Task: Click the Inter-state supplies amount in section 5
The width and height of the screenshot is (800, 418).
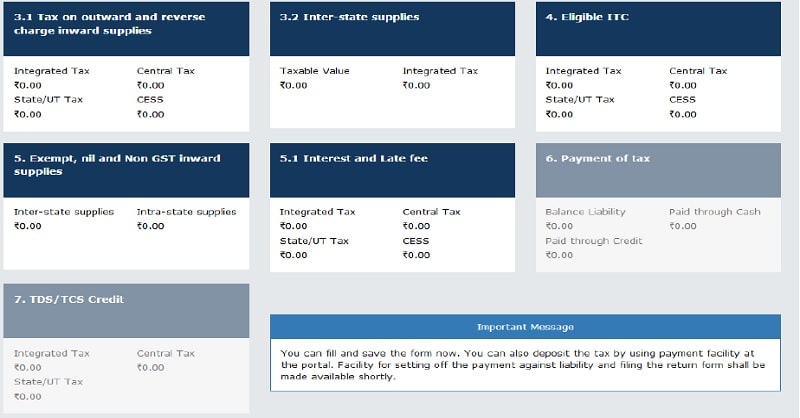Action: (x=28, y=226)
